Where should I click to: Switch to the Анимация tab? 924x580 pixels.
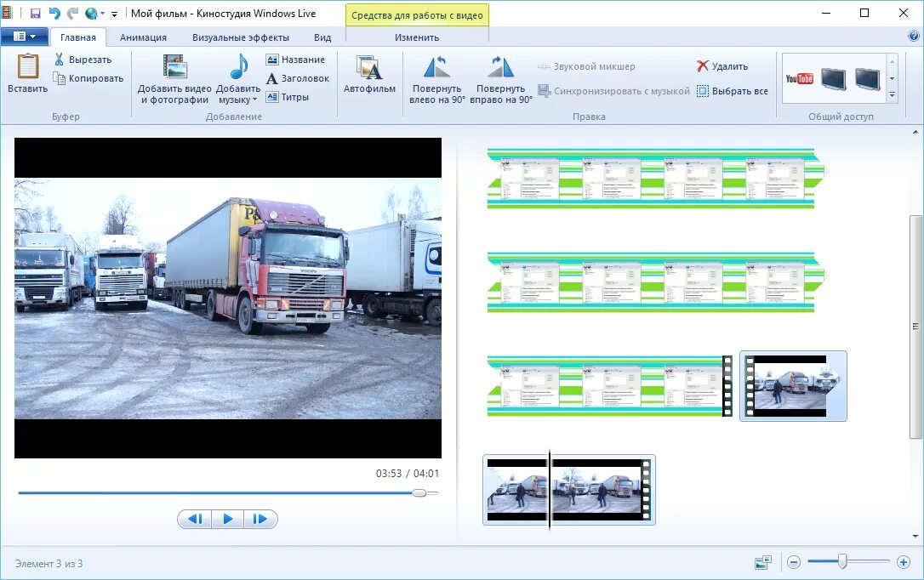[143, 37]
